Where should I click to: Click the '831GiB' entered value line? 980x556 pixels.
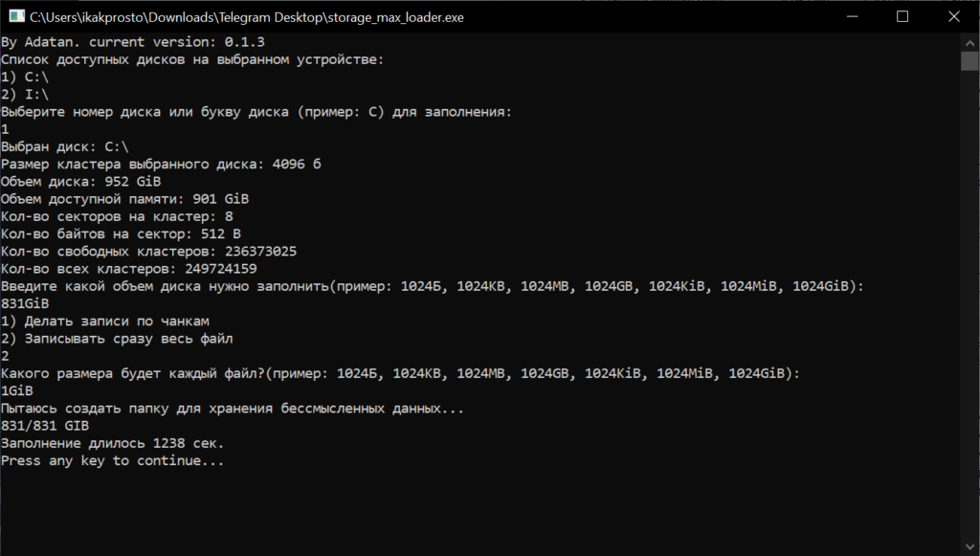click(x=25, y=303)
